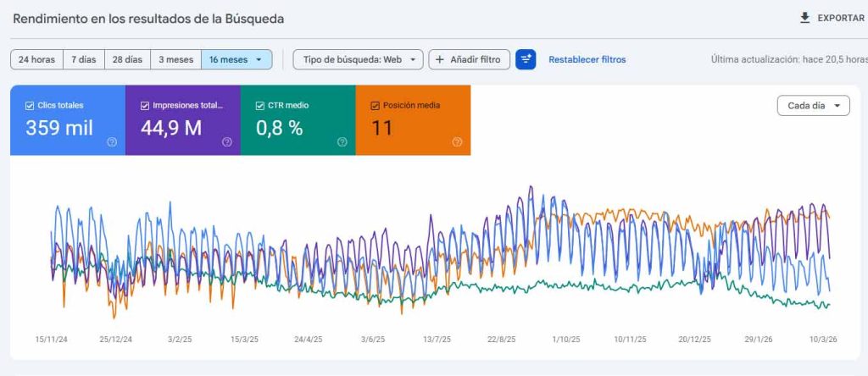868x376 pixels.
Task: Uncheck the Impresiones totales checkbox
Action: (144, 106)
